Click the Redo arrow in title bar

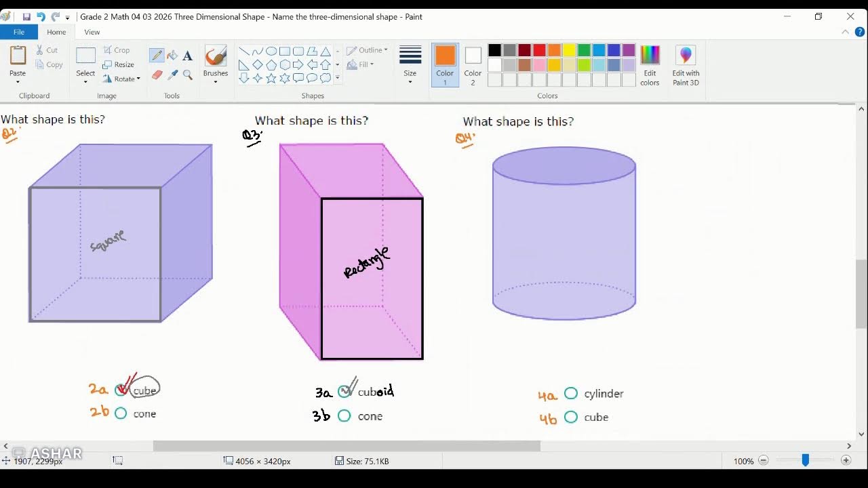[x=55, y=17]
